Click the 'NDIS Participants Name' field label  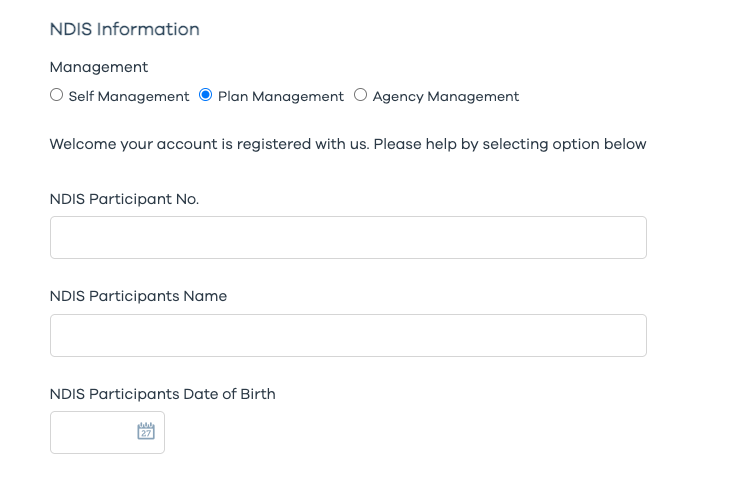[x=138, y=296]
